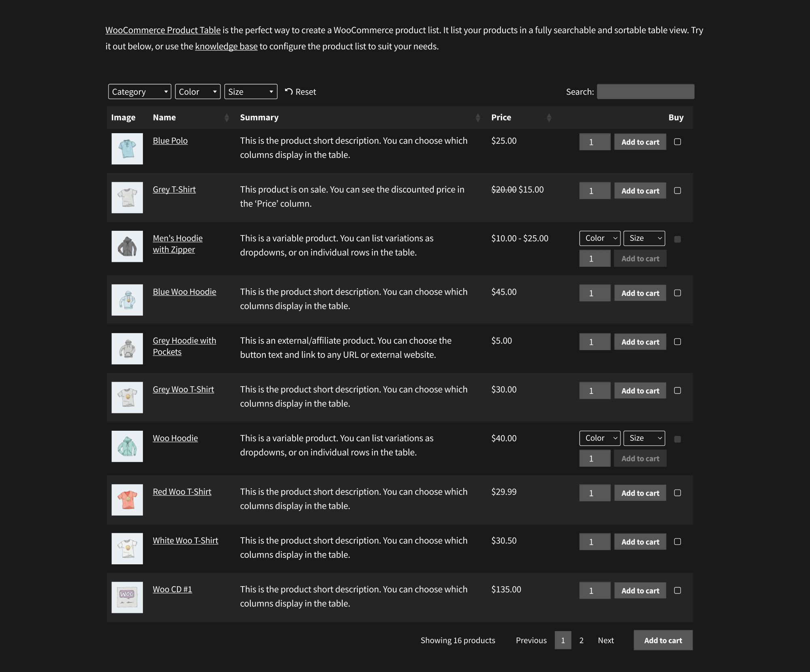Open the Blue Polo product thumbnail
The width and height of the screenshot is (810, 672).
point(127,149)
